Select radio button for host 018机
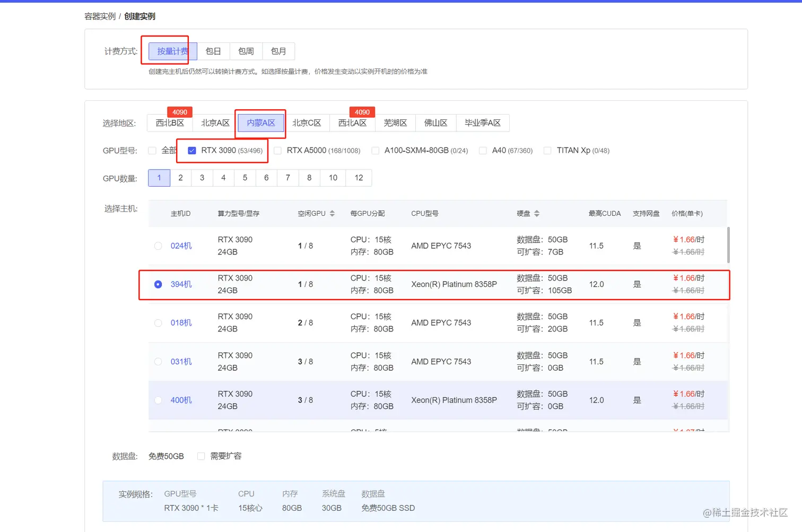 tap(158, 323)
